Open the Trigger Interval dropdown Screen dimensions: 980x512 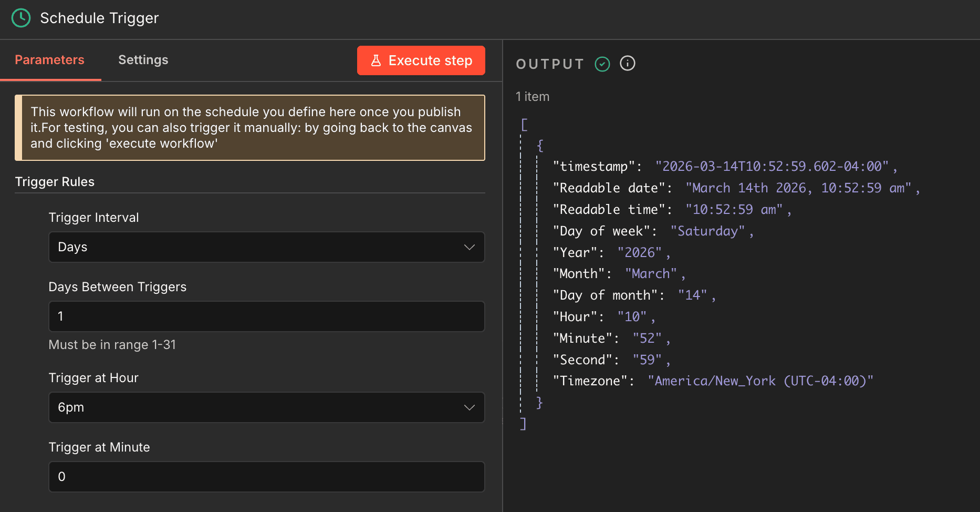pos(266,247)
